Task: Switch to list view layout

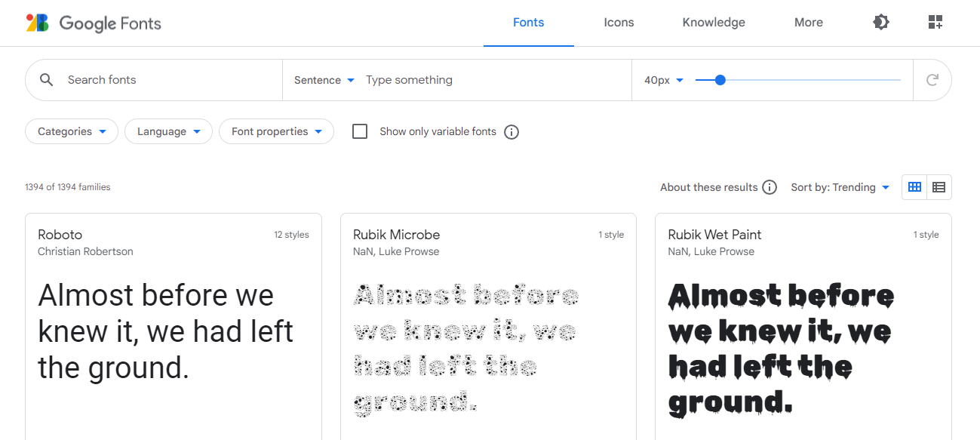Action: [939, 187]
